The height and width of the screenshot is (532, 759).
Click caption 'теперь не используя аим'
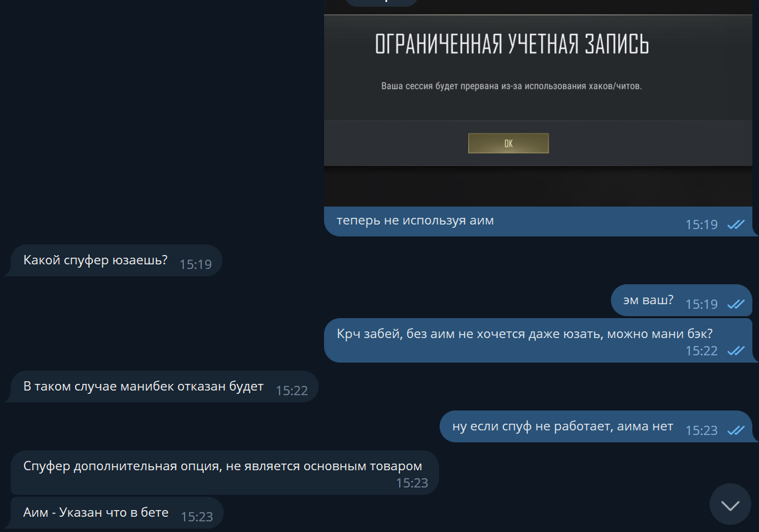pyautogui.click(x=415, y=221)
